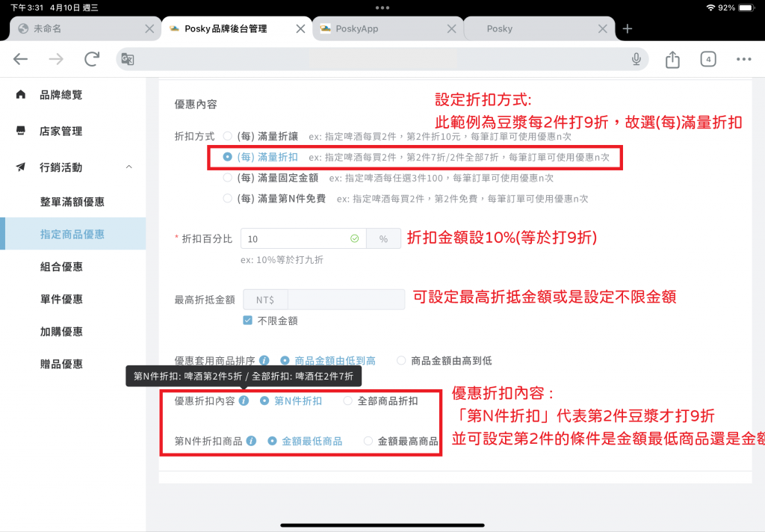765x532 pixels.
Task: Collapse the 行銷活動 sidebar section chevron
Action: point(128,167)
